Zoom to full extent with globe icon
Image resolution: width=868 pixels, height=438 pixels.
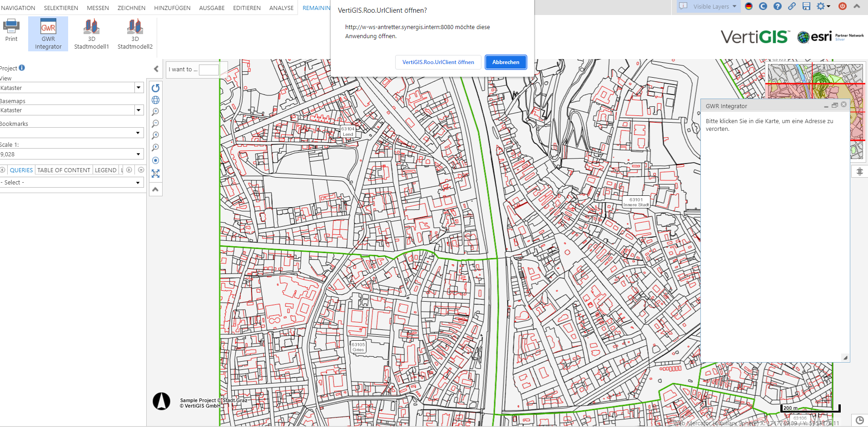point(155,100)
